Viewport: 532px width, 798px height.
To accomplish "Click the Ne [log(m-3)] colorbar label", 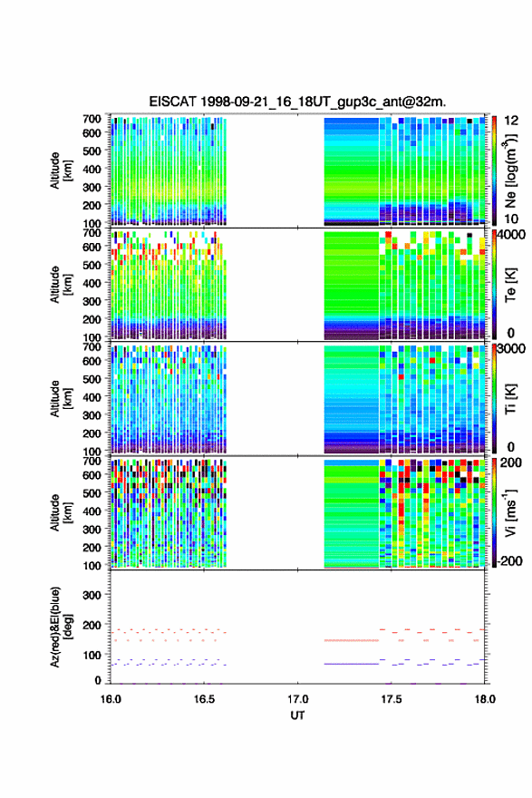I will click(x=512, y=170).
